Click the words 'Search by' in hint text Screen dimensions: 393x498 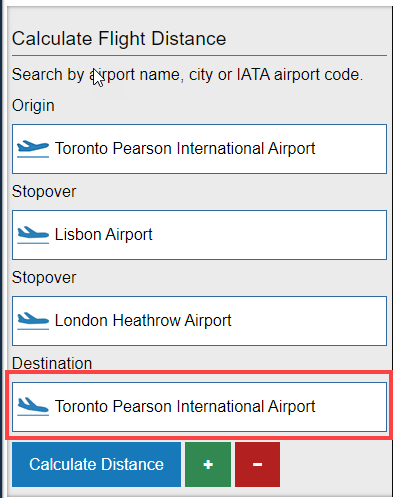click(x=48, y=75)
